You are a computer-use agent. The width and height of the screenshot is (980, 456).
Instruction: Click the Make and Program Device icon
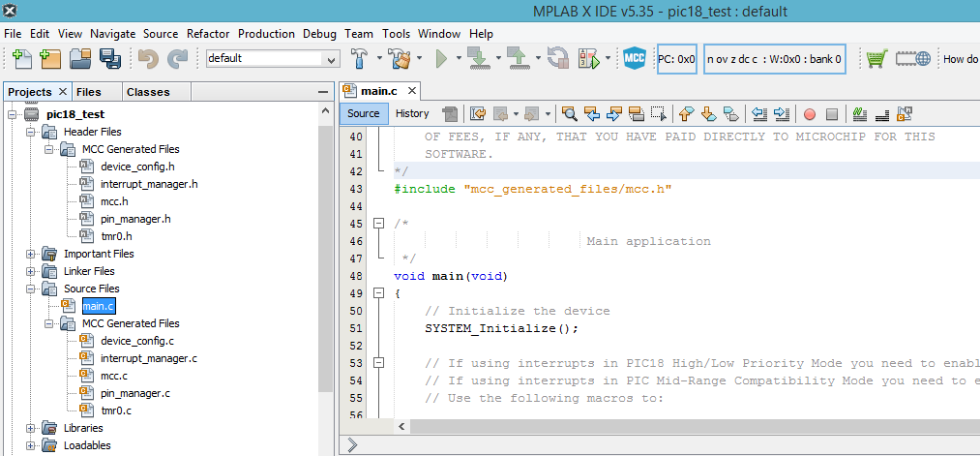point(478,58)
